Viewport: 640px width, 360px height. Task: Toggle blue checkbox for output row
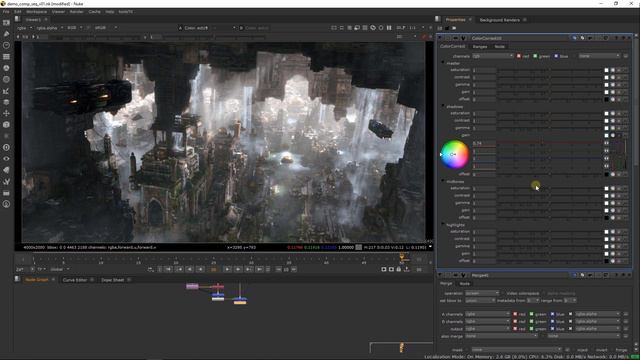click(552, 329)
